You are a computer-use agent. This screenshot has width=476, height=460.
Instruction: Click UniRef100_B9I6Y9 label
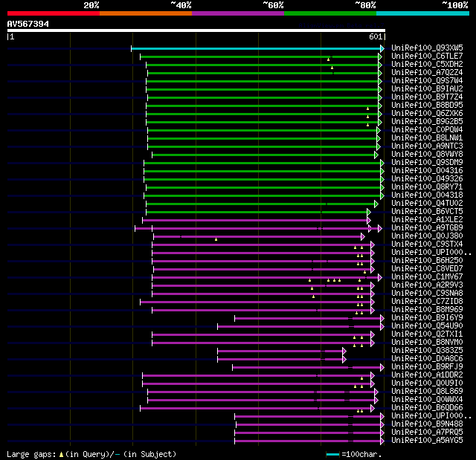tap(427, 318)
